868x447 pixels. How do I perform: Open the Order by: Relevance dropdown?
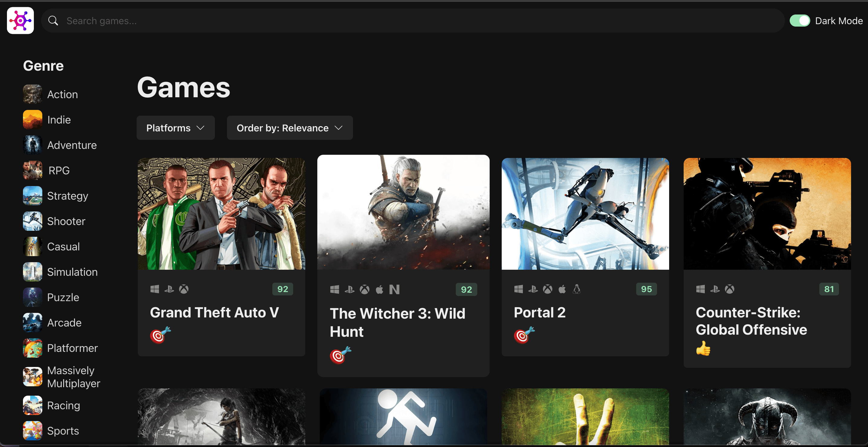click(x=290, y=128)
